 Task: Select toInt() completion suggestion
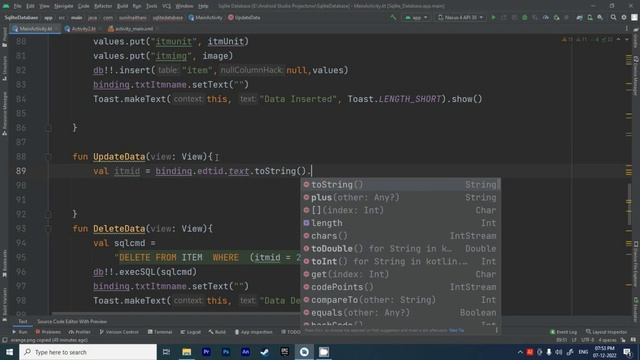[x=400, y=262]
